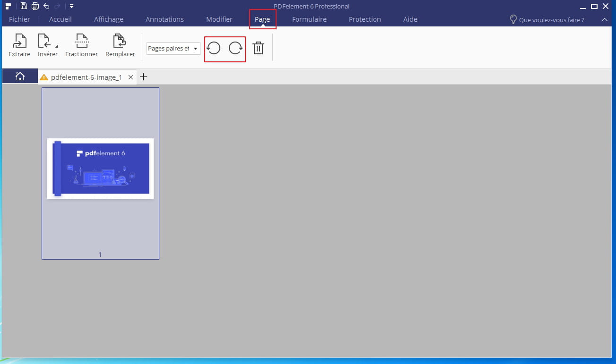Rotate pages counterclockwise
Image resolution: width=616 pixels, height=364 pixels.
[214, 48]
